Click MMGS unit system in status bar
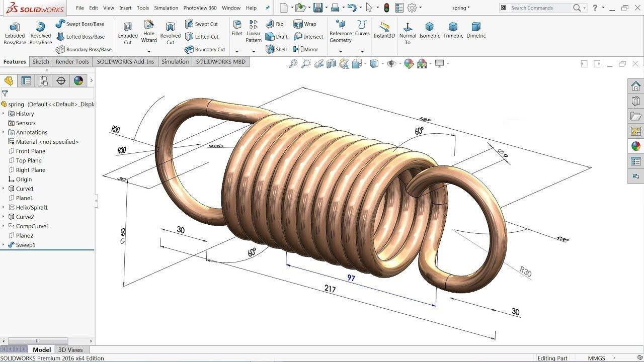 tap(596, 358)
